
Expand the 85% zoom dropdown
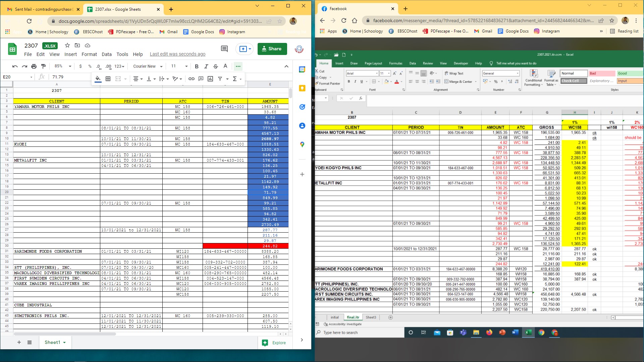click(x=63, y=66)
